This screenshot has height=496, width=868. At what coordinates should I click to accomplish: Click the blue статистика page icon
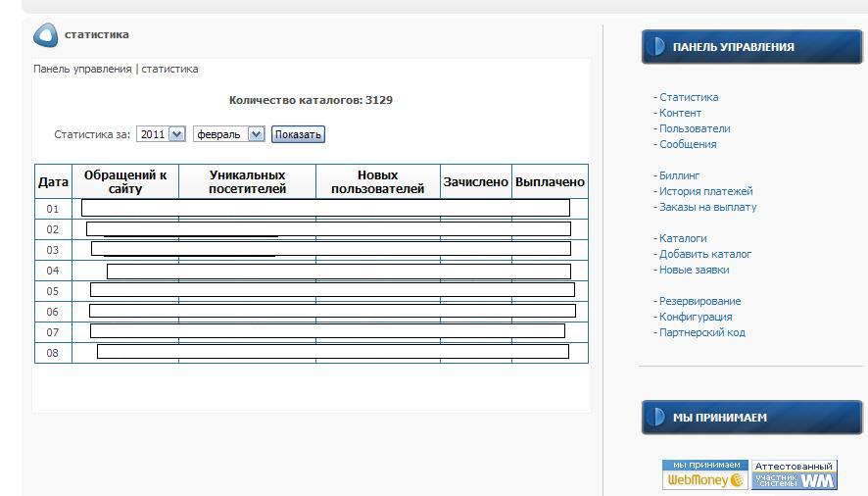click(x=45, y=35)
